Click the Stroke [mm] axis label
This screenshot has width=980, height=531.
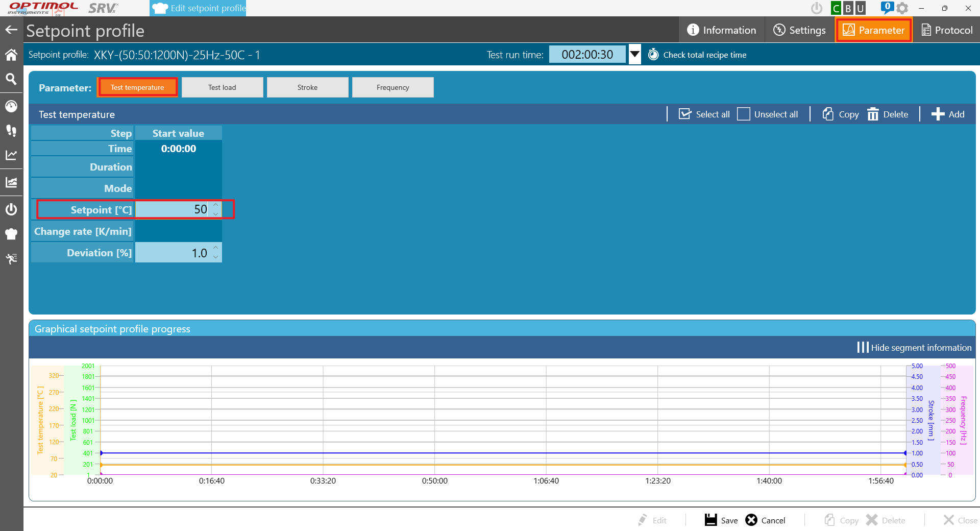[x=931, y=420]
